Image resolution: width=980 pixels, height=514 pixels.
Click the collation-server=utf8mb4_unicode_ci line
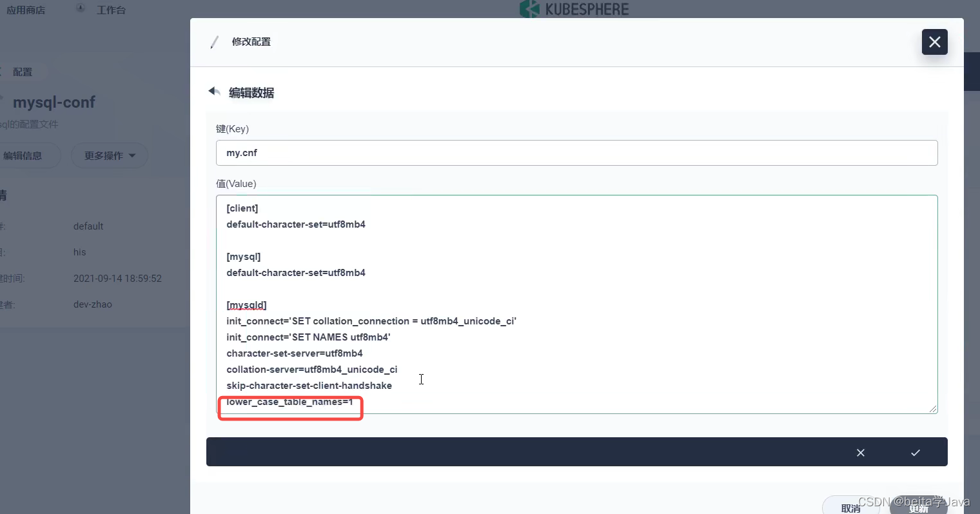[312, 370]
